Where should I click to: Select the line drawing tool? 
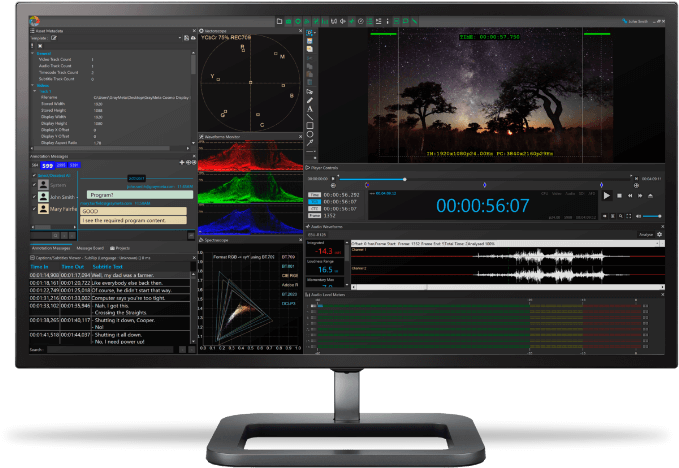click(310, 117)
